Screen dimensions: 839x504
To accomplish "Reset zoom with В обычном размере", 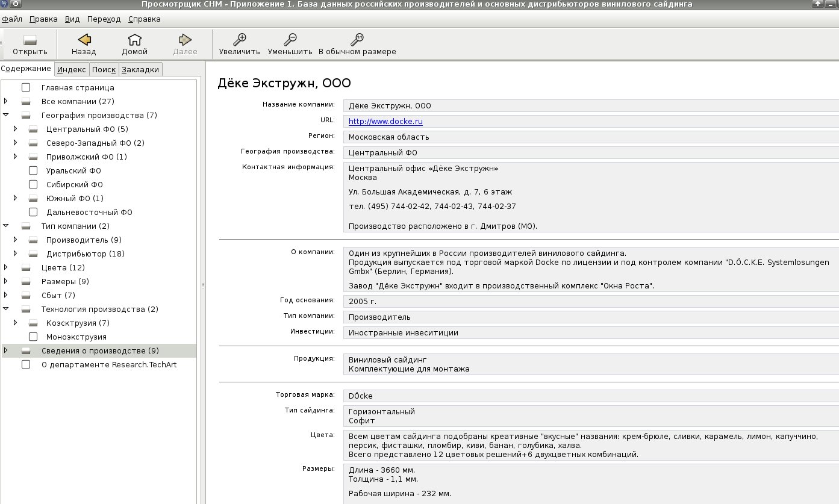I will click(357, 40).
